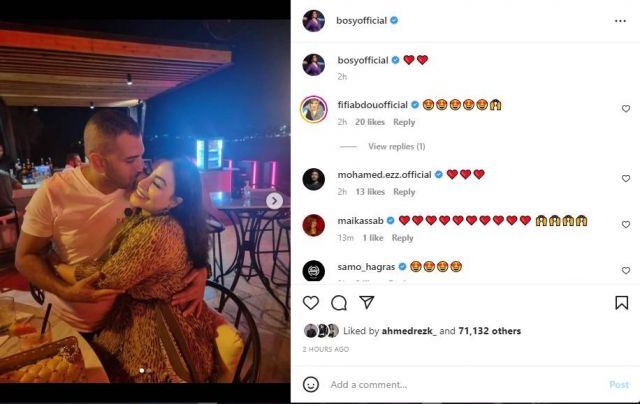Viewport: 640px width, 404px height.
Task: Like maikassab's comment
Action: [x=626, y=224]
